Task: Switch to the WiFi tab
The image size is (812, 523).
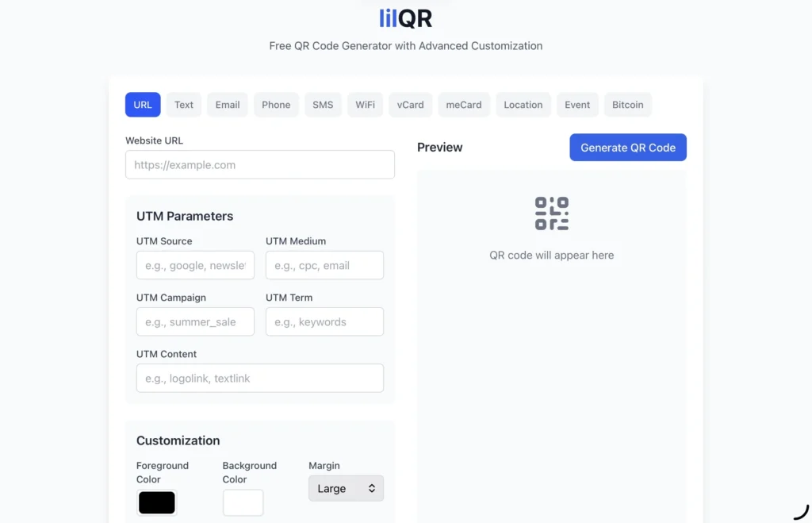Action: pos(365,105)
